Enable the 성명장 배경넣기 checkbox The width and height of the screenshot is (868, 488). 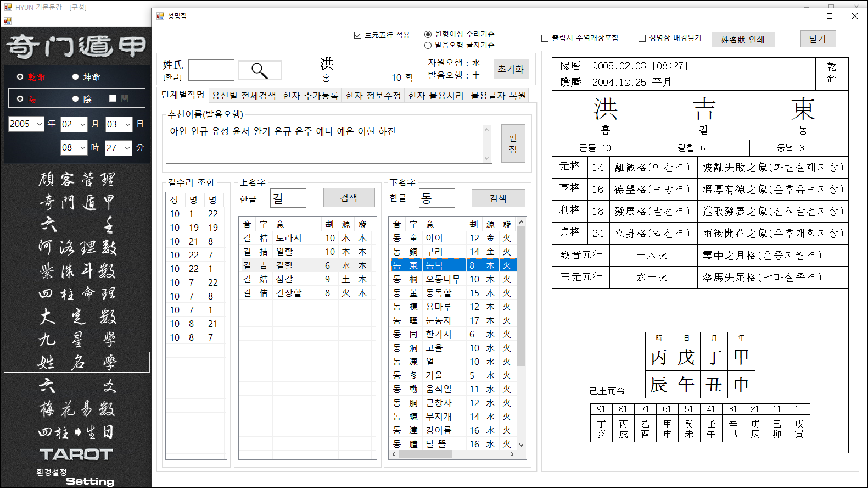[642, 38]
